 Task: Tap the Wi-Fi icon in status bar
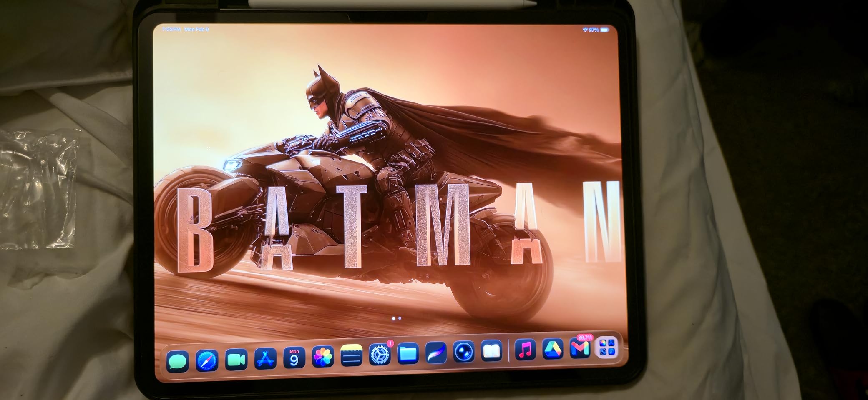(x=585, y=30)
